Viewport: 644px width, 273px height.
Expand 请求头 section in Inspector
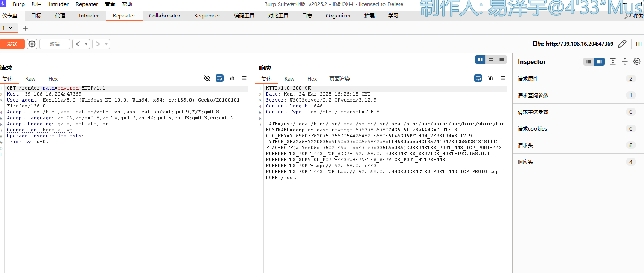(578, 145)
